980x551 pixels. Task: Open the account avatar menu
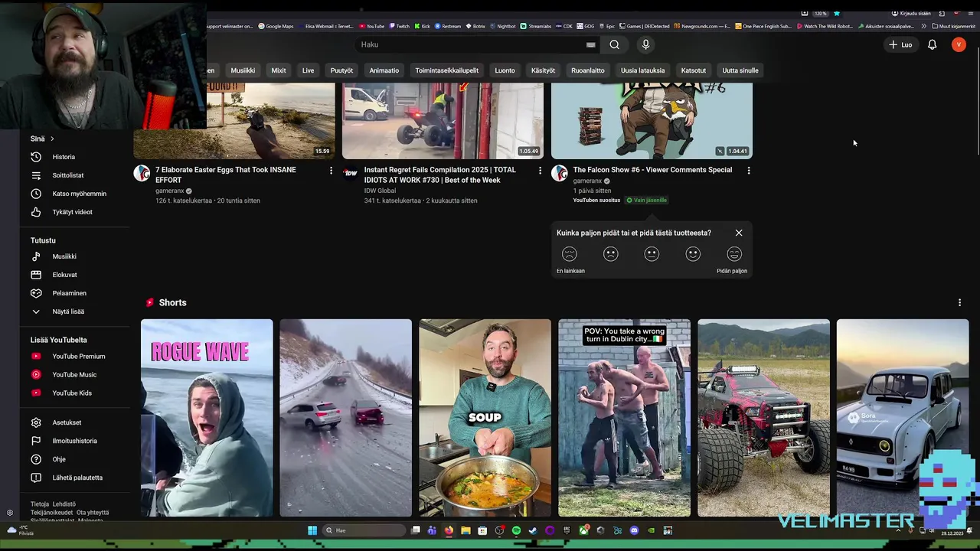(x=959, y=44)
